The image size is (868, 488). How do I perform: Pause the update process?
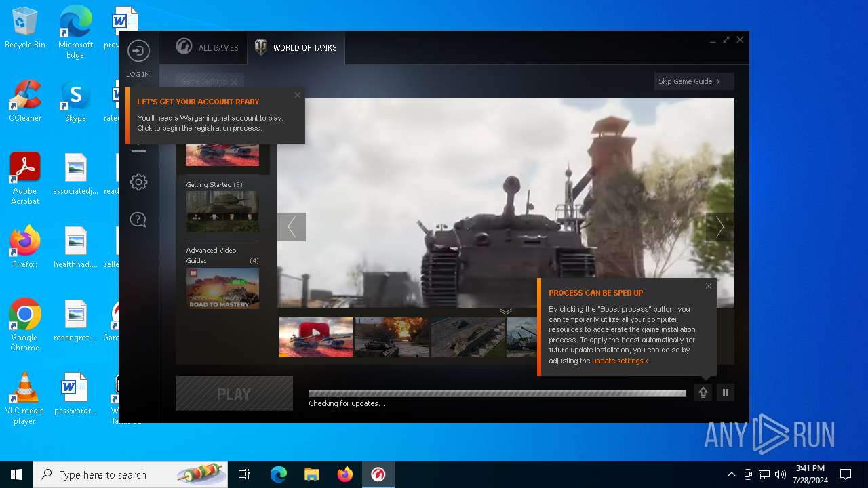point(726,392)
